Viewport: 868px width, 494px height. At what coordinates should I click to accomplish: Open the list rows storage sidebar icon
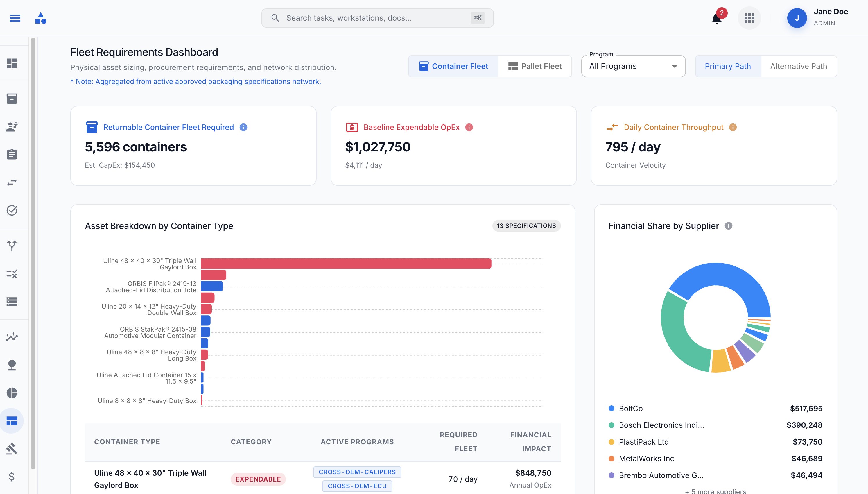12,301
